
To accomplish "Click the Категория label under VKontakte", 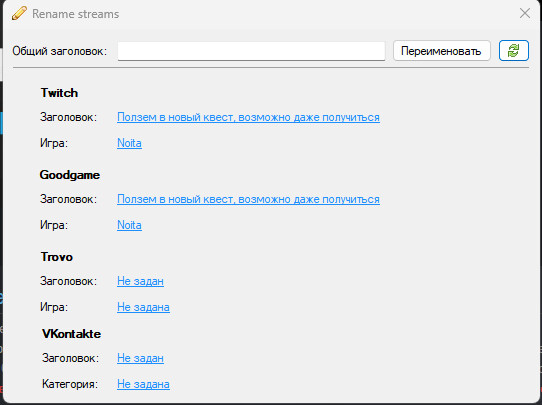I will [70, 384].
